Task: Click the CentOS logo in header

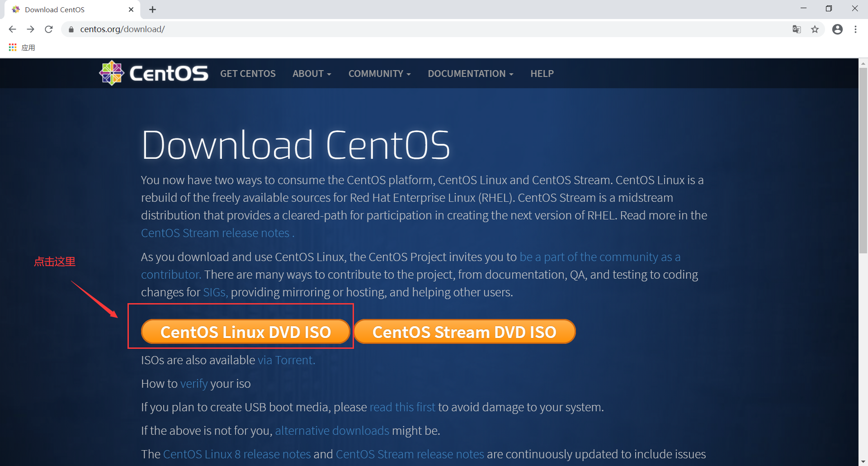Action: [154, 73]
